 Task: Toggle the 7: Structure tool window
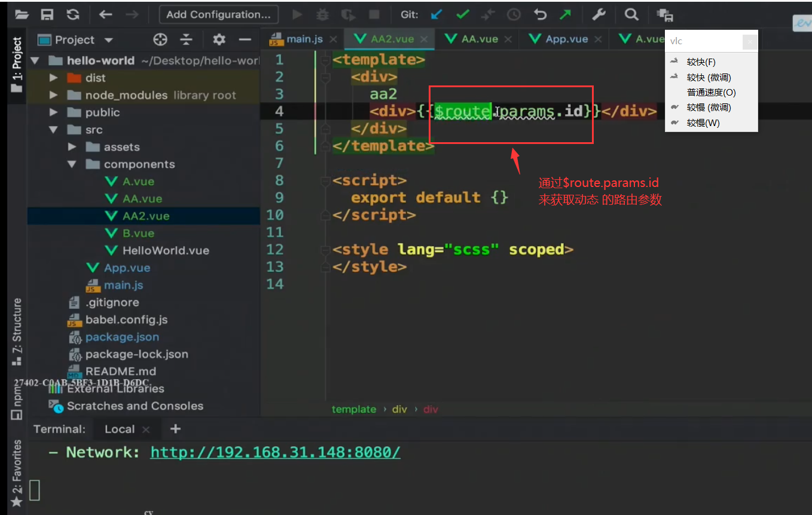point(16,332)
